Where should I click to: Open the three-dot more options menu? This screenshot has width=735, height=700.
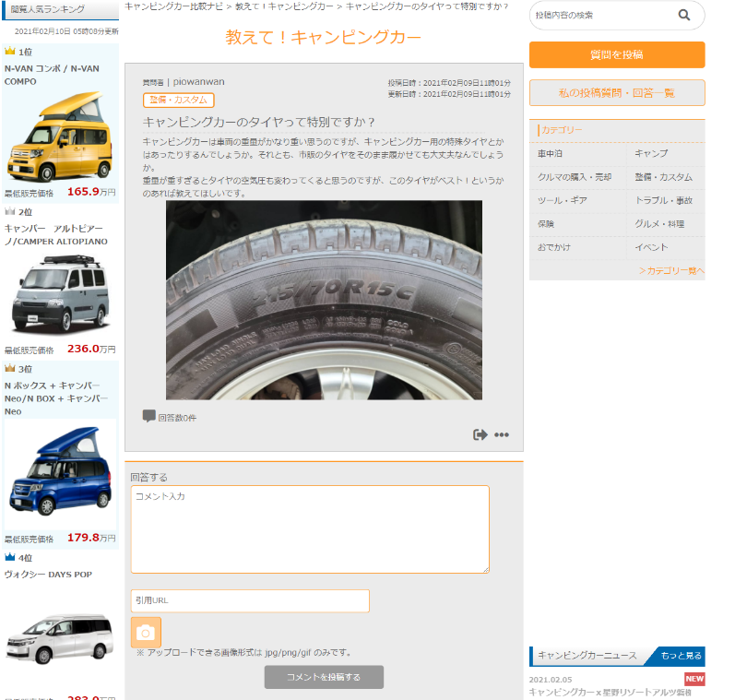tap(502, 435)
